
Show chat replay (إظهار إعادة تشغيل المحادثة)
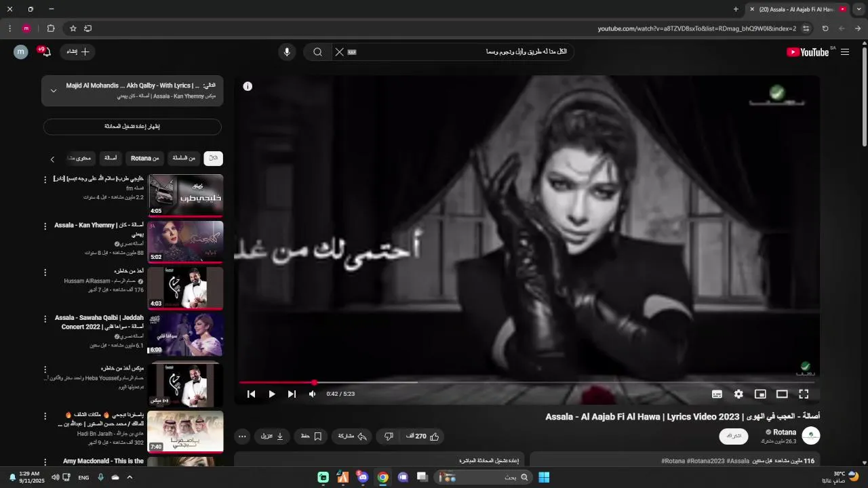click(132, 127)
